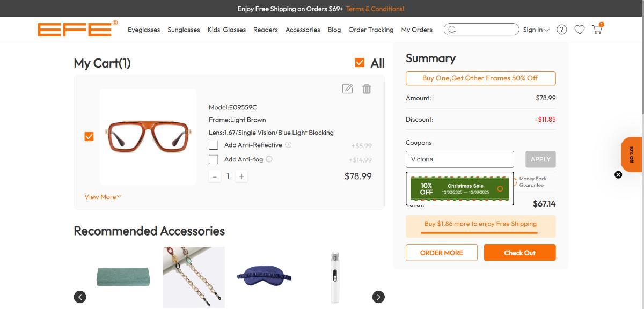
Task: Expand the Sign In dropdown
Action: 536,30
